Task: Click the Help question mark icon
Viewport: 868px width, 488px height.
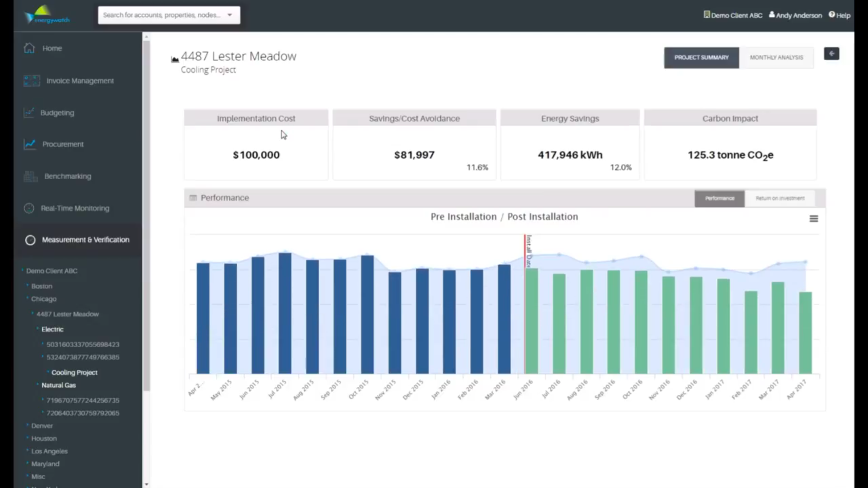Action: (832, 15)
